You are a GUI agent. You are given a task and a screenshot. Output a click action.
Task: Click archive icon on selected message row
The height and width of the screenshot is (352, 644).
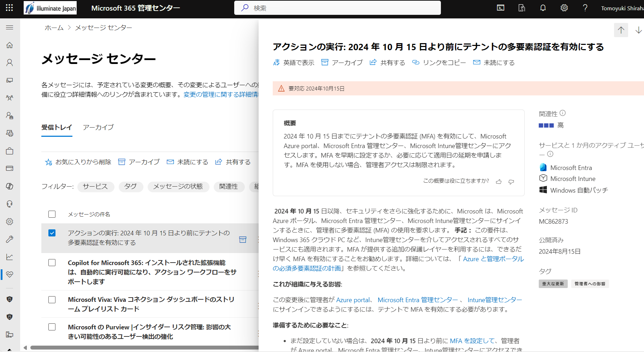[x=243, y=240]
